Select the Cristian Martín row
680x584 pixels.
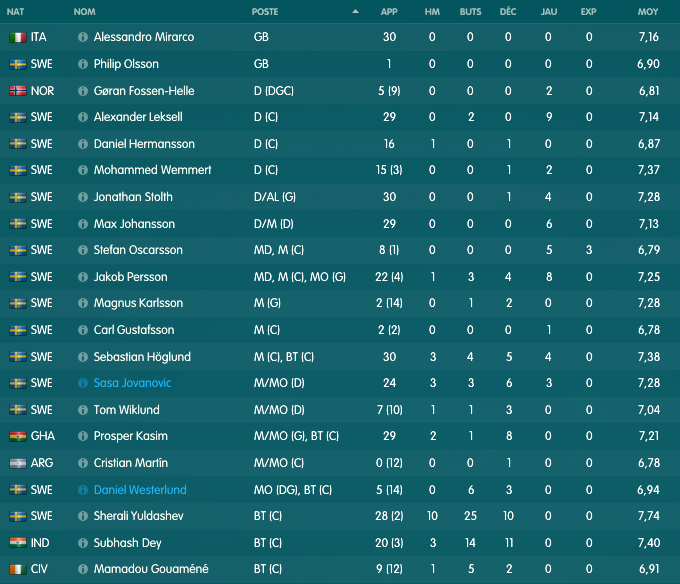coord(340,463)
